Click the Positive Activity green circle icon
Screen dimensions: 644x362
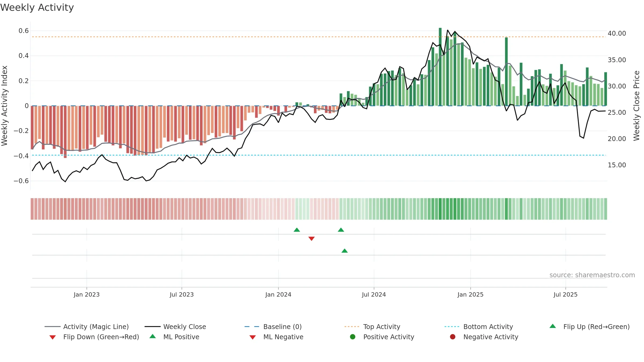point(353,337)
